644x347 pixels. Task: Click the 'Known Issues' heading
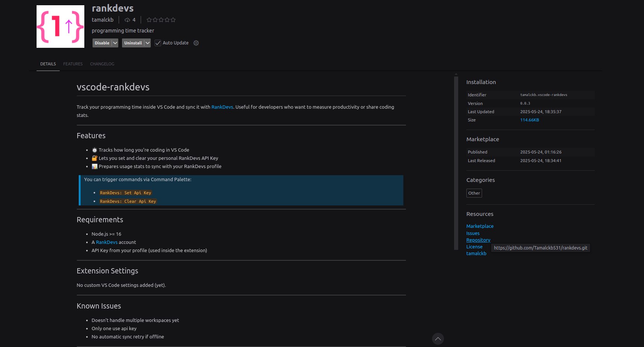coord(99,306)
